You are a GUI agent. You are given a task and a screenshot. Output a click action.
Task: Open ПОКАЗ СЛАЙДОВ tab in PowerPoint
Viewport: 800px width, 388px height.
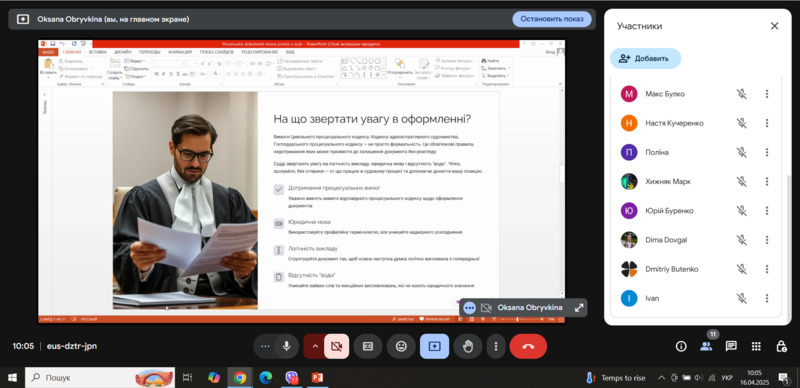pyautogui.click(x=217, y=52)
